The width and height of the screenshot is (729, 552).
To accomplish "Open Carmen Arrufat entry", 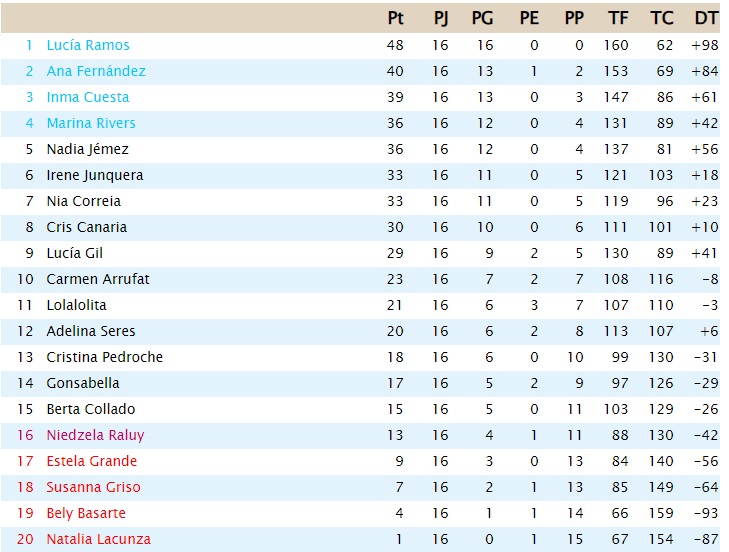I will 98,279.
